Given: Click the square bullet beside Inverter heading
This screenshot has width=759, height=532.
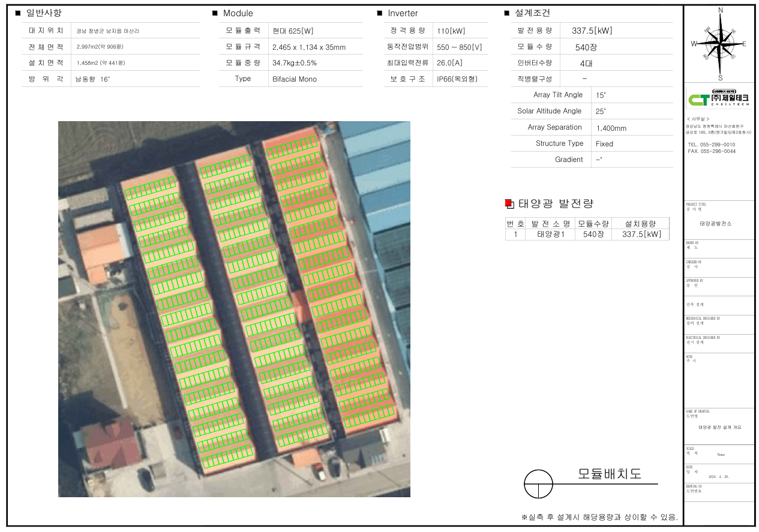Looking at the screenshot, I should point(380,13).
